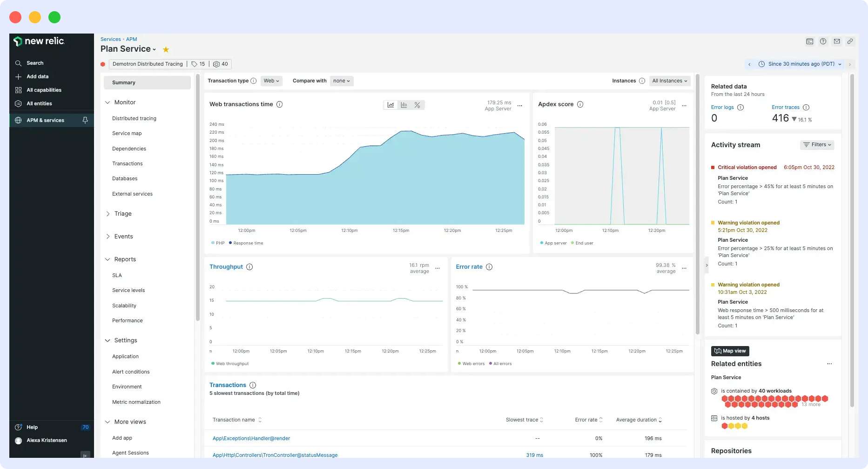Open Map view for related entities
This screenshot has height=469, width=868.
pyautogui.click(x=730, y=351)
